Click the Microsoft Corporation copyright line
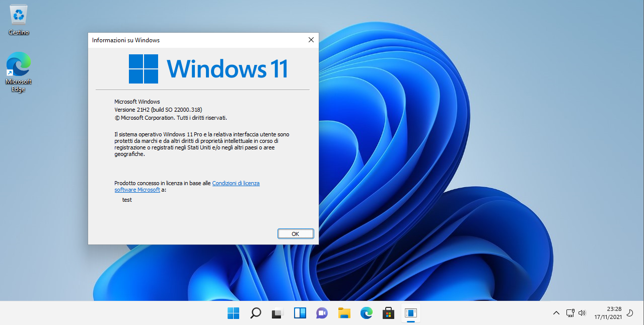 [171, 118]
